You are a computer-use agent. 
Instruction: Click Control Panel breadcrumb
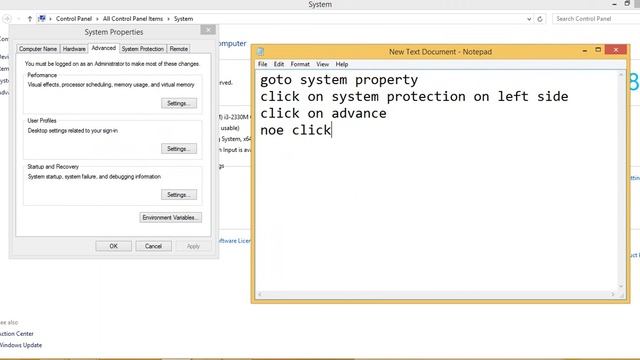(x=74, y=19)
